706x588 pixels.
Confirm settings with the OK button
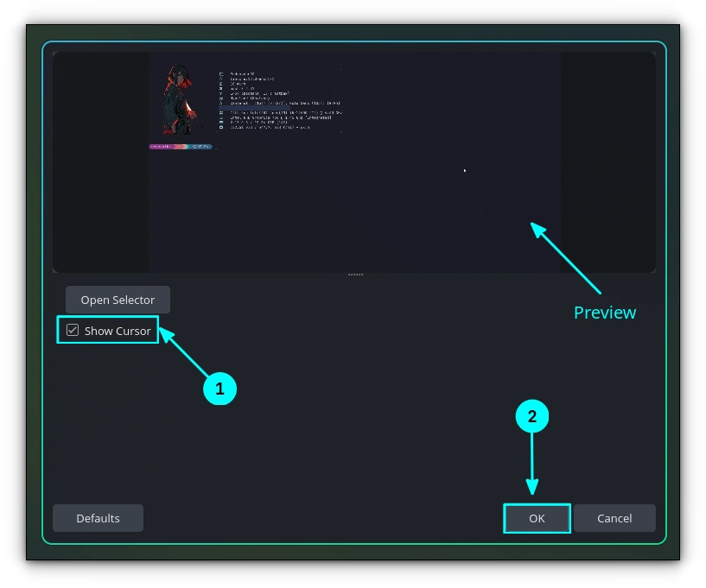click(537, 518)
